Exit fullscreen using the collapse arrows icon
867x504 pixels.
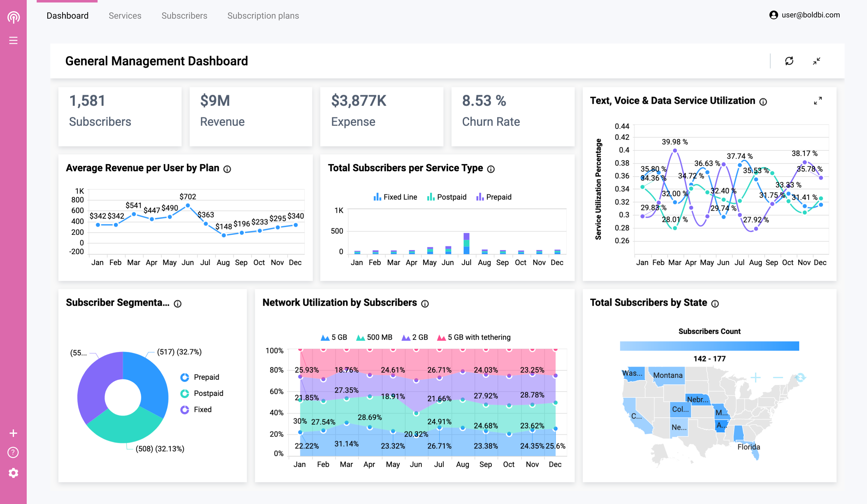tap(816, 61)
